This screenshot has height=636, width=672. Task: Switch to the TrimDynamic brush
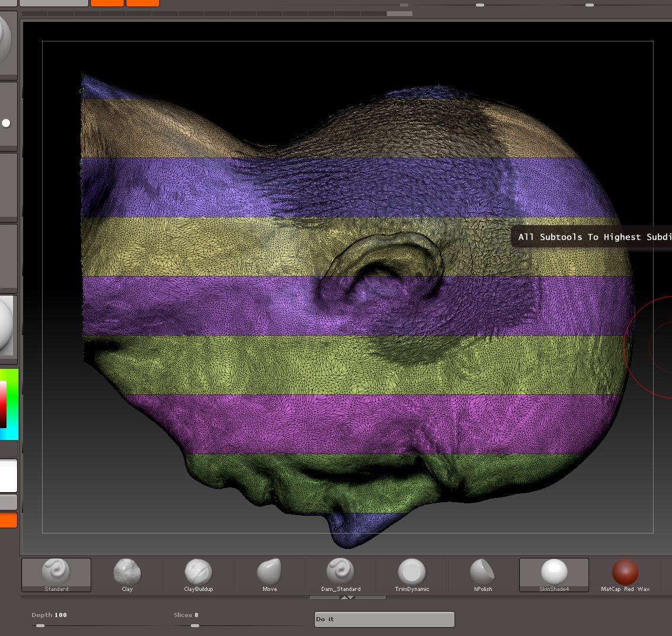412,575
